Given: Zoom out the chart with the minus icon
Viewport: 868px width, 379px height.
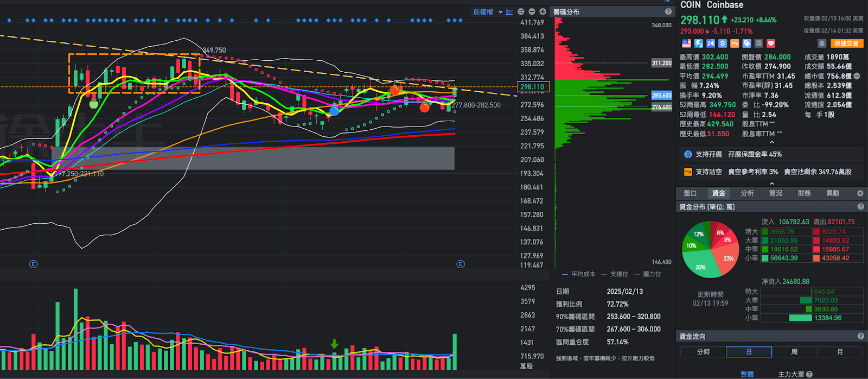Looking at the screenshot, I should (x=532, y=11).
